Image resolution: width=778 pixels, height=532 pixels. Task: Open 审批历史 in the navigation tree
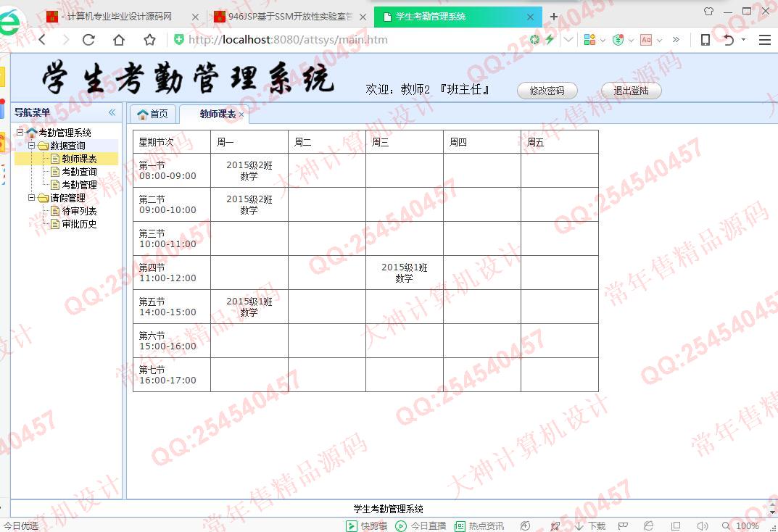coord(79,224)
